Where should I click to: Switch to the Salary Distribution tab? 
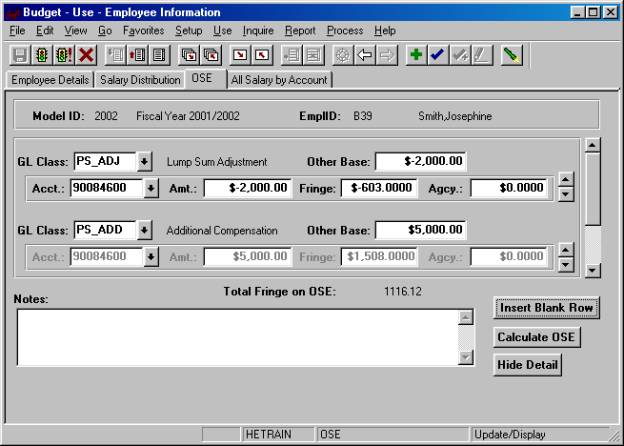140,79
